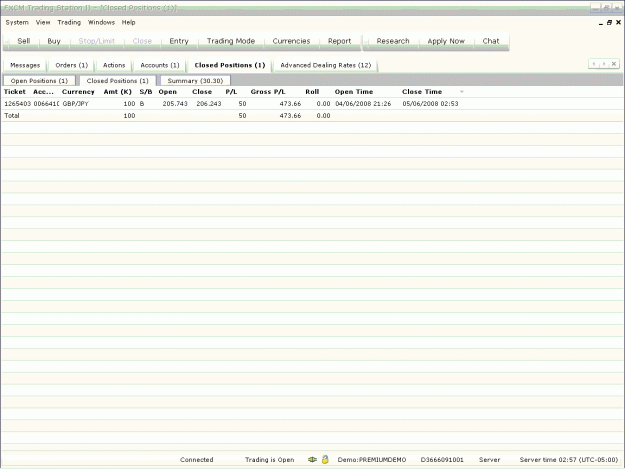
Task: Minimize the inner child window
Action: [601, 24]
